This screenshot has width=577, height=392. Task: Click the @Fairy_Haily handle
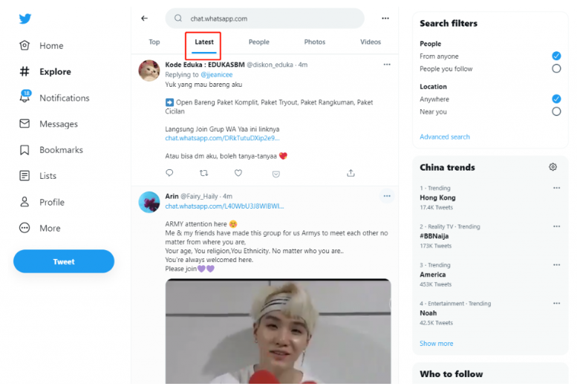pos(199,196)
